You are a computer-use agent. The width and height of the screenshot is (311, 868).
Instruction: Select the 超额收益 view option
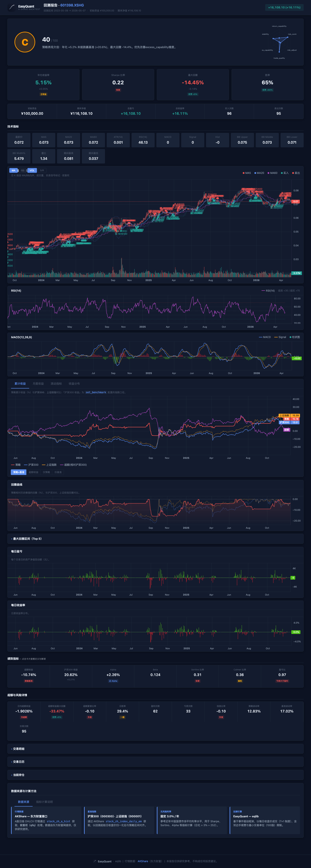click(33, 472)
